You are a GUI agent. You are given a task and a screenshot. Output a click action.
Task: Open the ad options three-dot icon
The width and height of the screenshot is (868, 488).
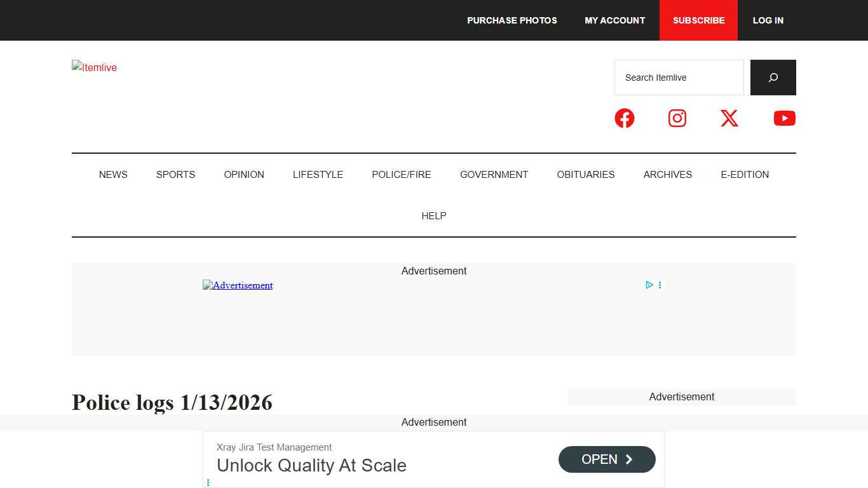click(x=660, y=285)
